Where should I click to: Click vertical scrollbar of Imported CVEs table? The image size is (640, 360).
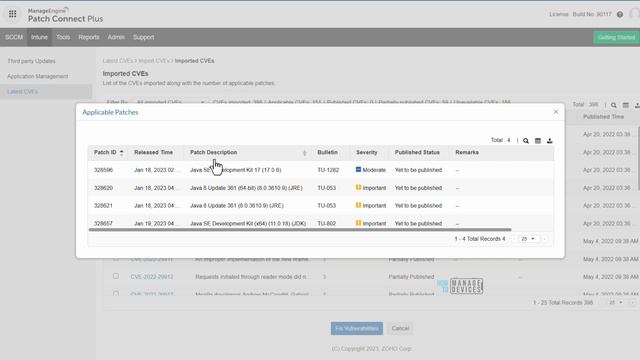click(638, 158)
